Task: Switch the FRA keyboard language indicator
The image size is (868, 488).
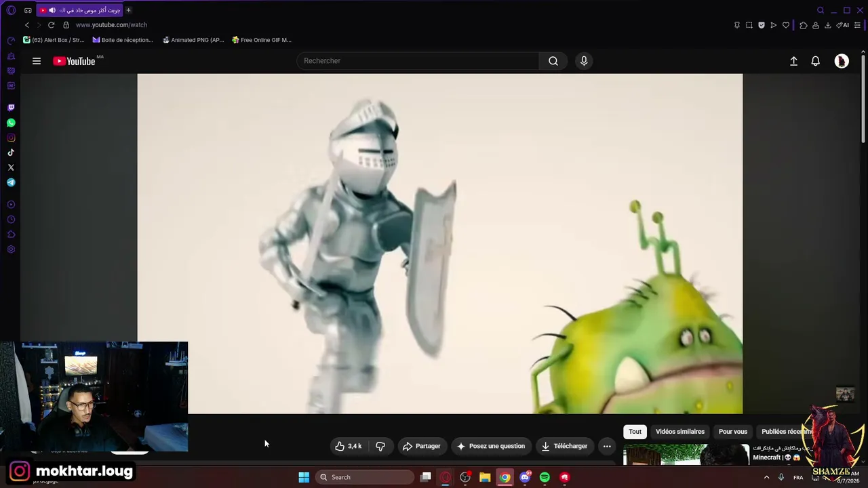Action: click(x=798, y=477)
